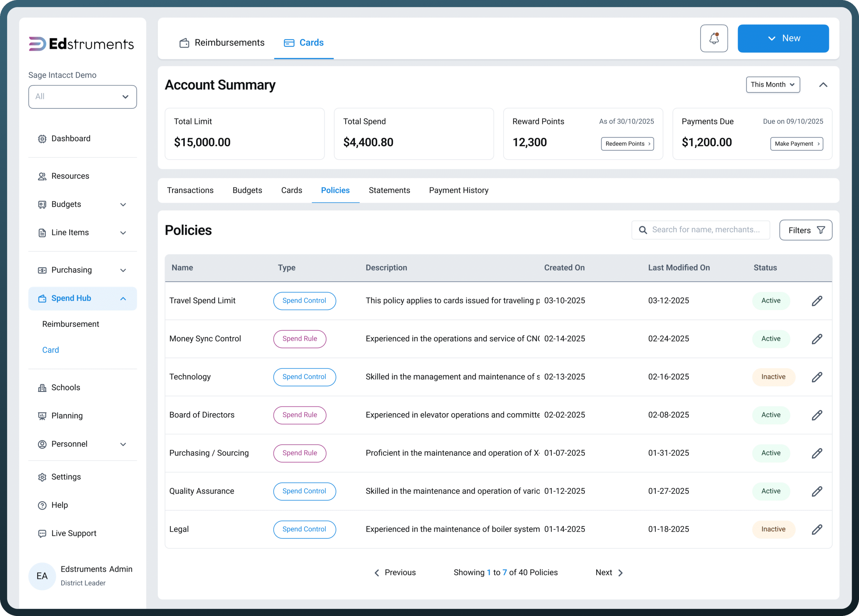
Task: Expand the Budgets sidebar menu
Action: click(x=123, y=205)
